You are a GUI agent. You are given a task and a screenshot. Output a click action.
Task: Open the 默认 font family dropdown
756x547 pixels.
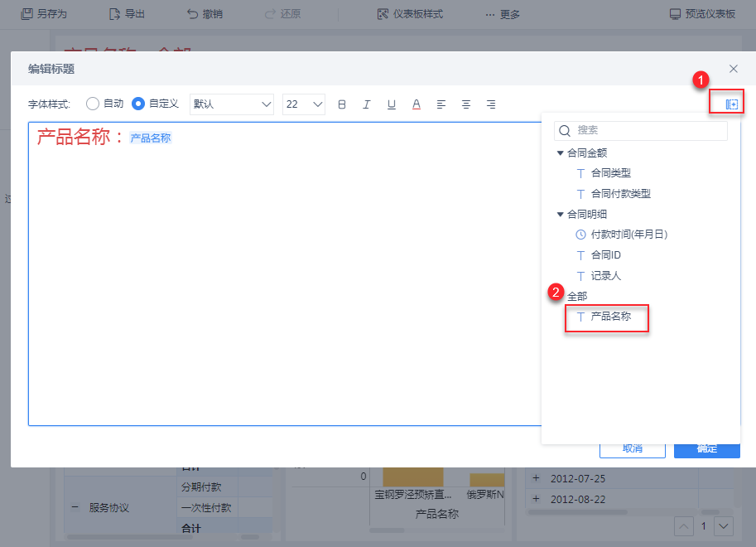tap(232, 104)
